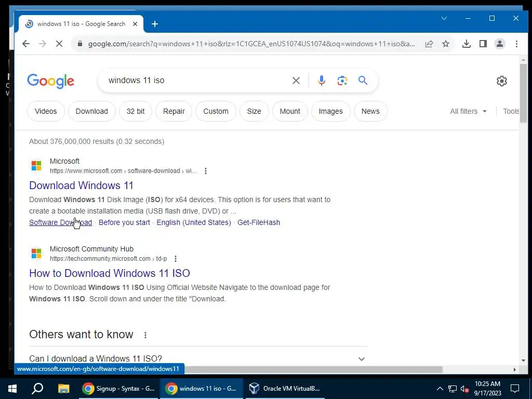Click the Microsoft Community Hub site name
This screenshot has height=399, width=532.
click(x=91, y=249)
